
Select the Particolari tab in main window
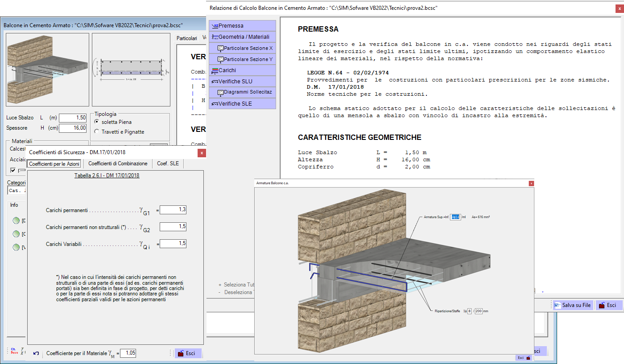tap(187, 38)
